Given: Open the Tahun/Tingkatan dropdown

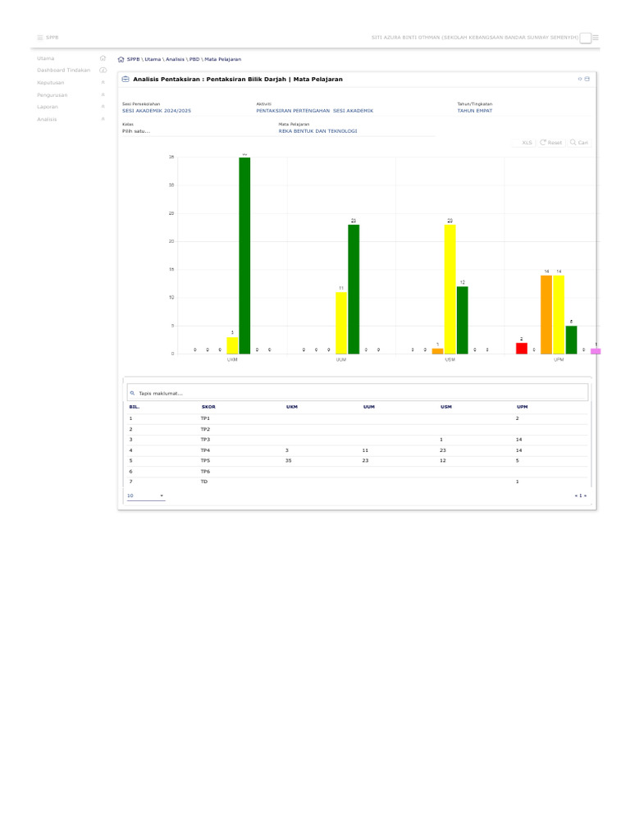Looking at the screenshot, I should 524,111.
